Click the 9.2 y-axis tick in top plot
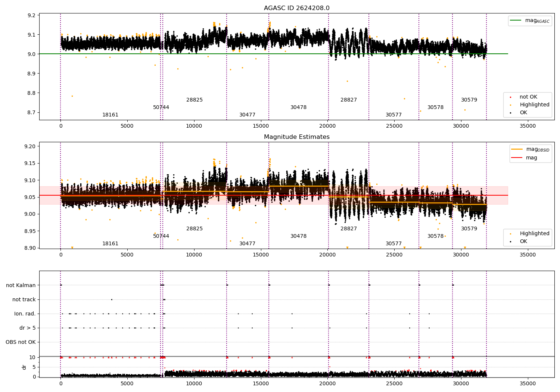560x392 pixels. pos(32,15)
